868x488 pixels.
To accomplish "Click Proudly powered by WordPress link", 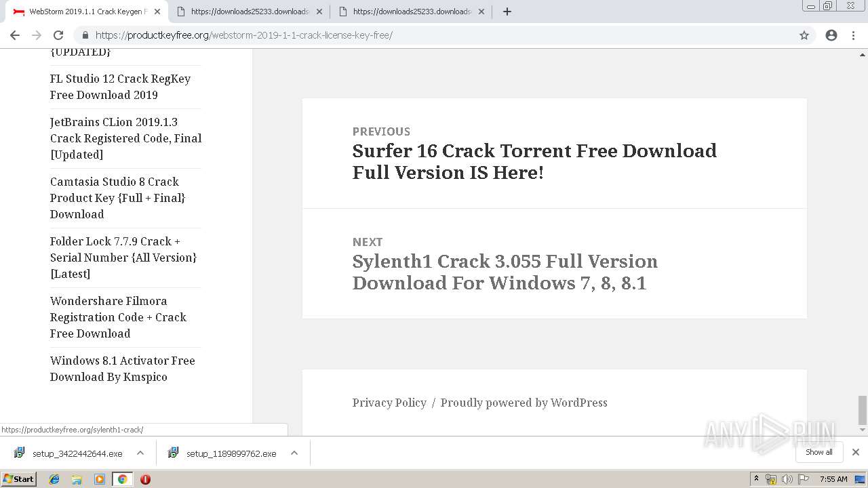I will [524, 403].
